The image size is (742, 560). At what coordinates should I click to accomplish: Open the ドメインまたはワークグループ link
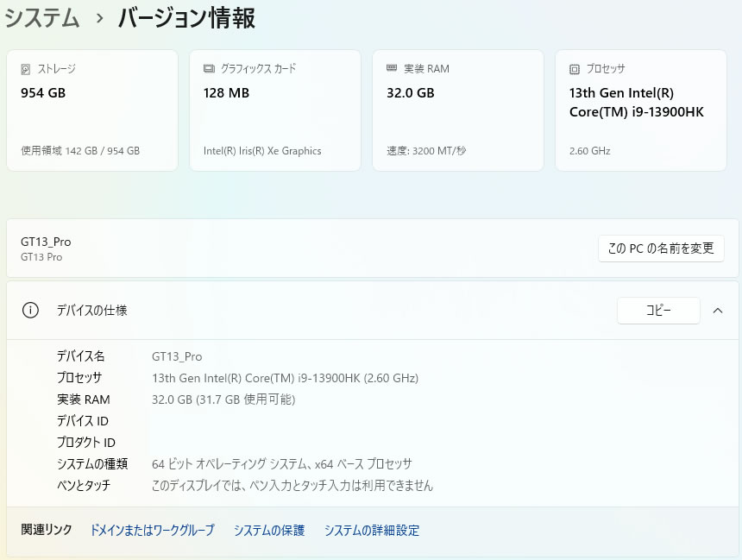tap(152, 531)
